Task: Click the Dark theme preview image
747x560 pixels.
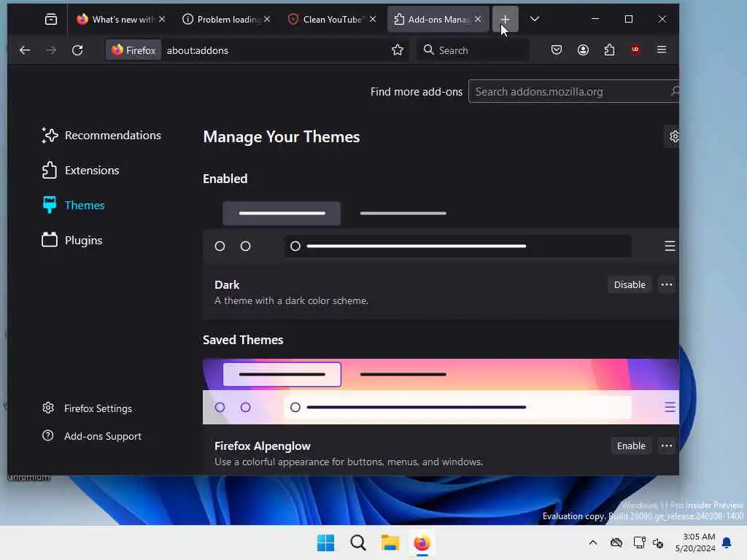Action: point(441,230)
